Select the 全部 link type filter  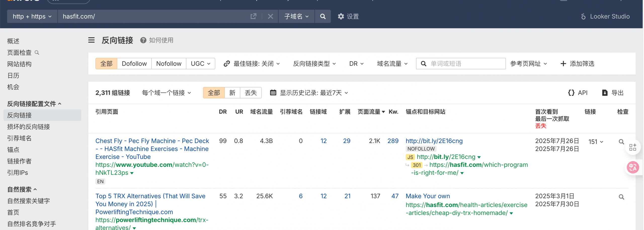[106, 64]
